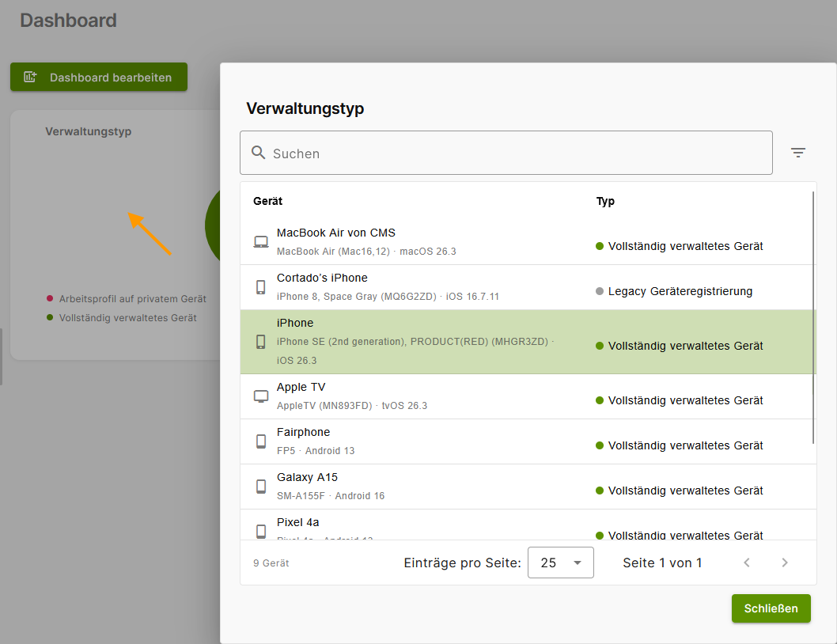The height and width of the screenshot is (644, 837).
Task: Click the screen icon next to Apple TV
Action: tap(261, 395)
